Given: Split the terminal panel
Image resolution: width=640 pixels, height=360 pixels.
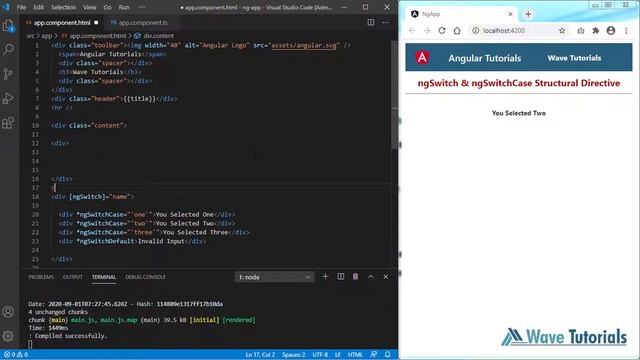Looking at the screenshot, I should (x=340, y=277).
